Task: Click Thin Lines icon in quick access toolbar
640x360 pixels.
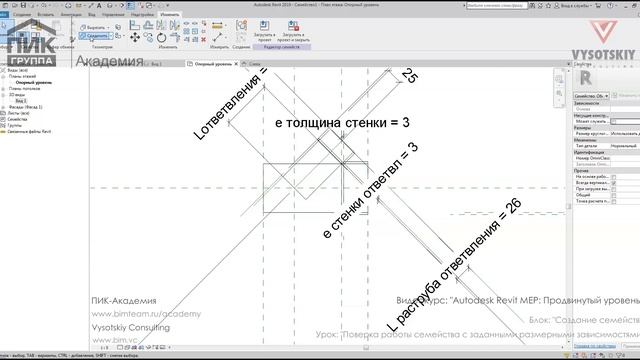Action: (131, 5)
